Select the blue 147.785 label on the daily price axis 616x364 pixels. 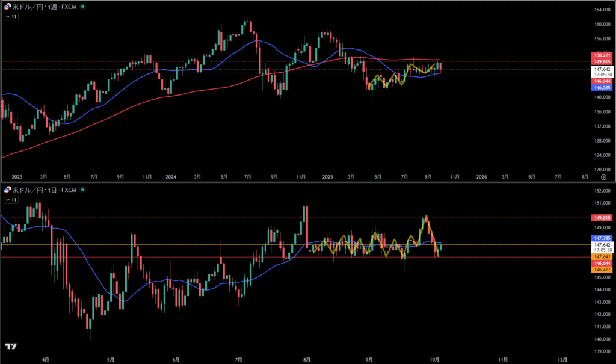[x=603, y=238]
